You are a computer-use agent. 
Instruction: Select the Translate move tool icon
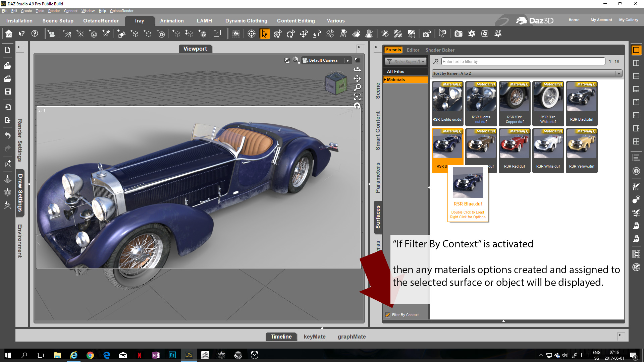coord(304,34)
